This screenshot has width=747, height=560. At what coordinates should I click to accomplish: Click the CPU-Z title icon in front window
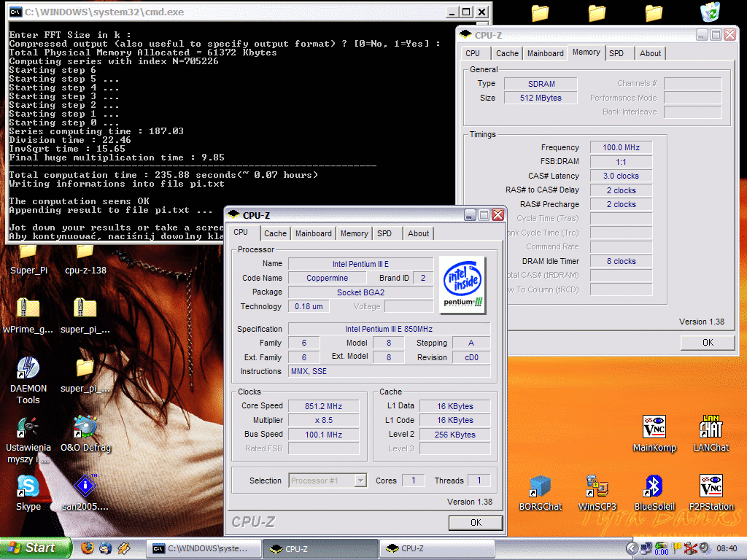(x=233, y=215)
